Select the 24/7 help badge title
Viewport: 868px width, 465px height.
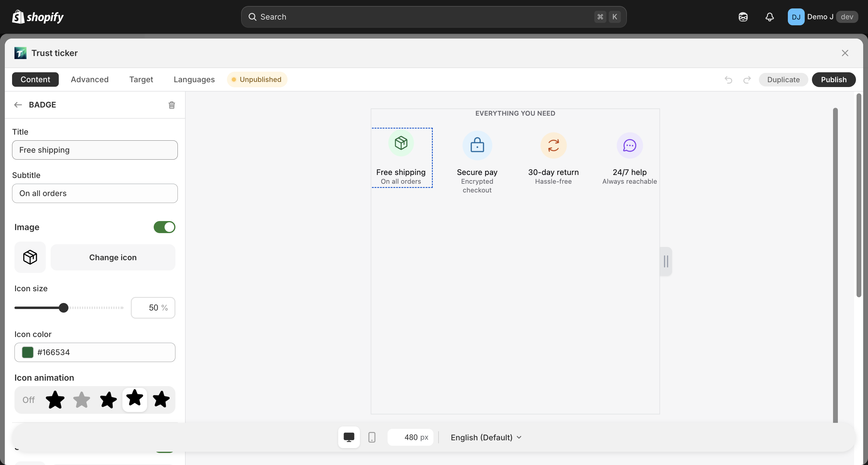point(629,172)
